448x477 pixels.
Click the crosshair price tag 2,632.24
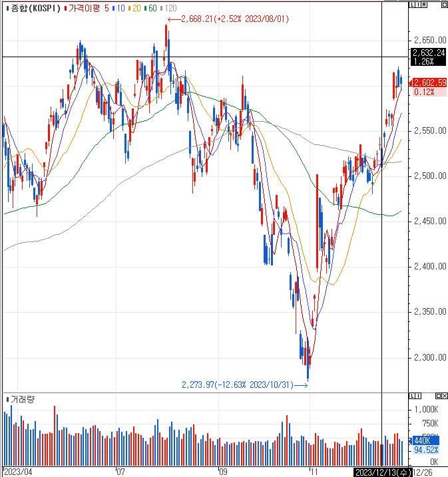[x=429, y=53]
